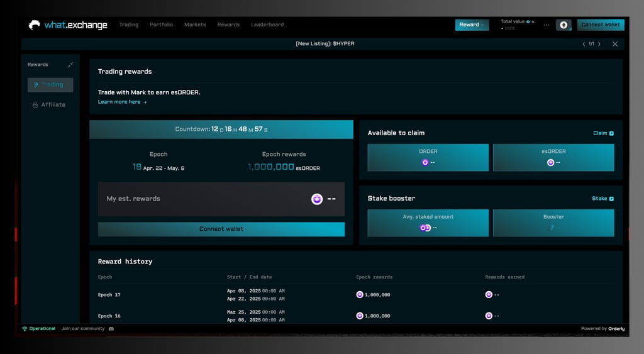Screen dimensions: 644x354
Task: Click the My est. rewards row
Action: click(x=221, y=199)
